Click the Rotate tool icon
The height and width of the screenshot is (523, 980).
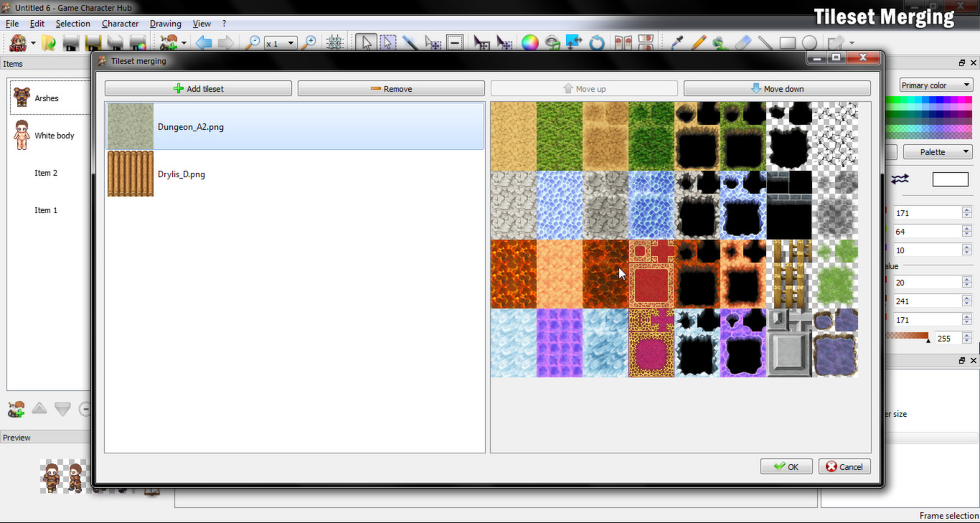pyautogui.click(x=597, y=42)
